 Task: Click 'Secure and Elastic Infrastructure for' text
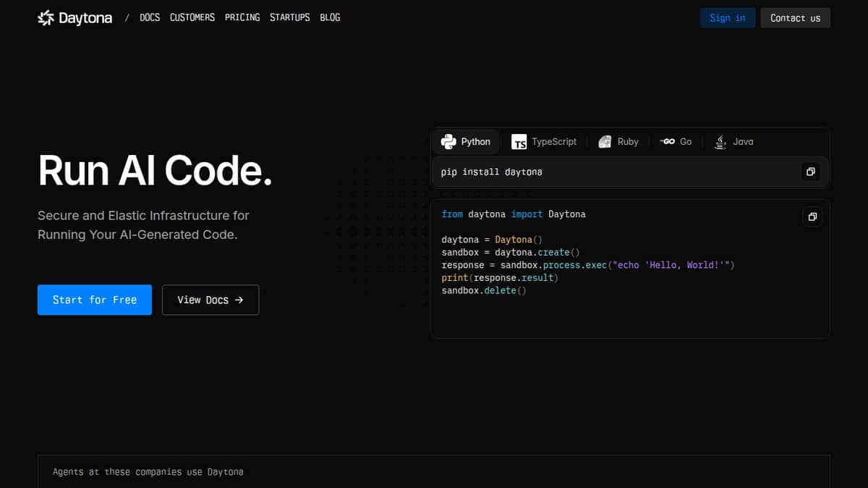click(x=143, y=216)
